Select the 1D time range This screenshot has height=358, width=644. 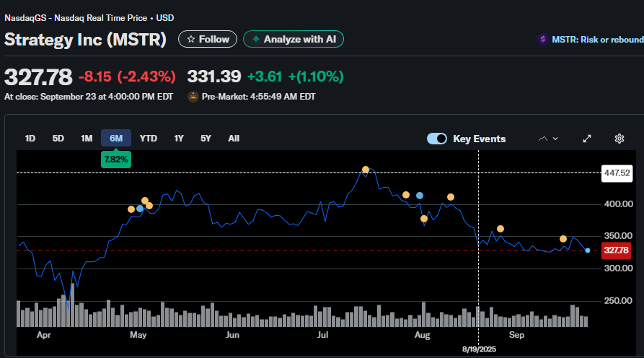point(30,139)
